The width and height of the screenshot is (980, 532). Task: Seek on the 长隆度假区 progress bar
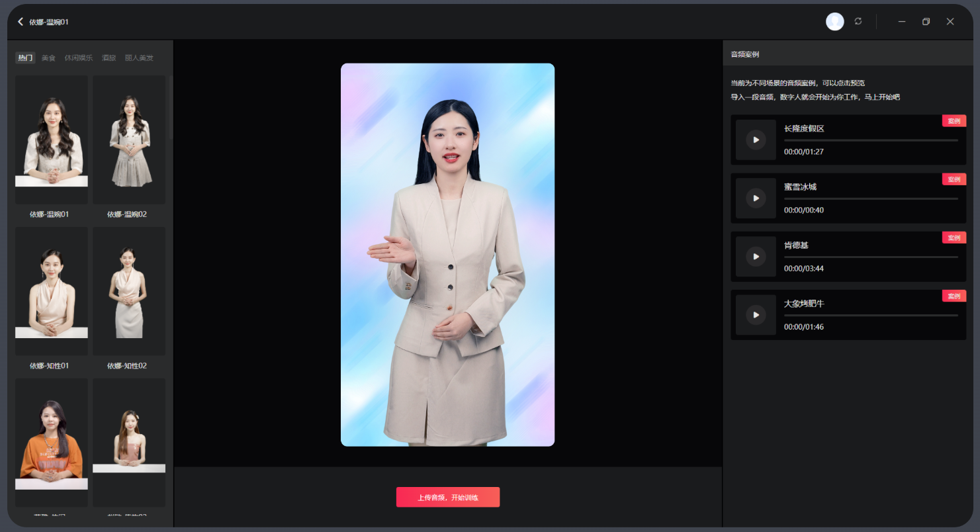click(870, 140)
